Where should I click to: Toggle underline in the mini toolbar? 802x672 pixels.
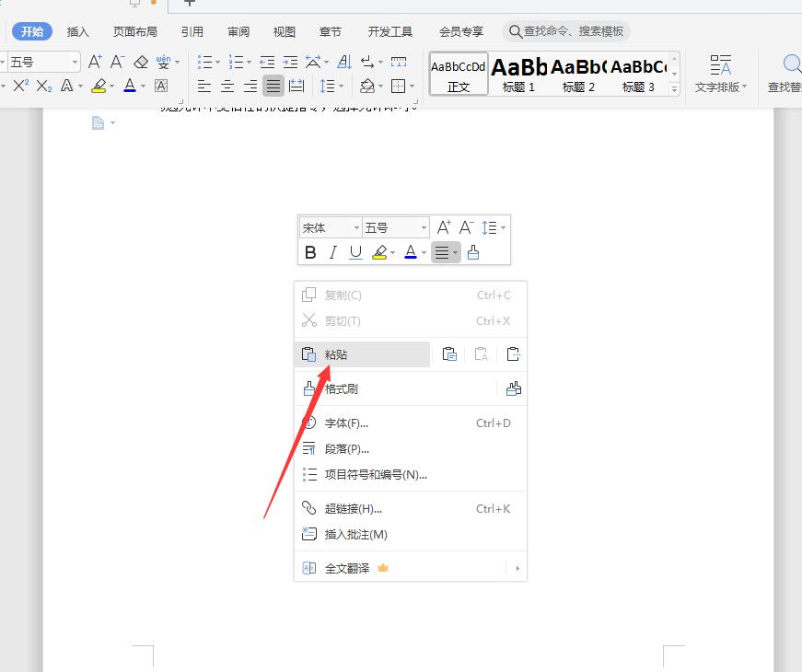pos(355,252)
